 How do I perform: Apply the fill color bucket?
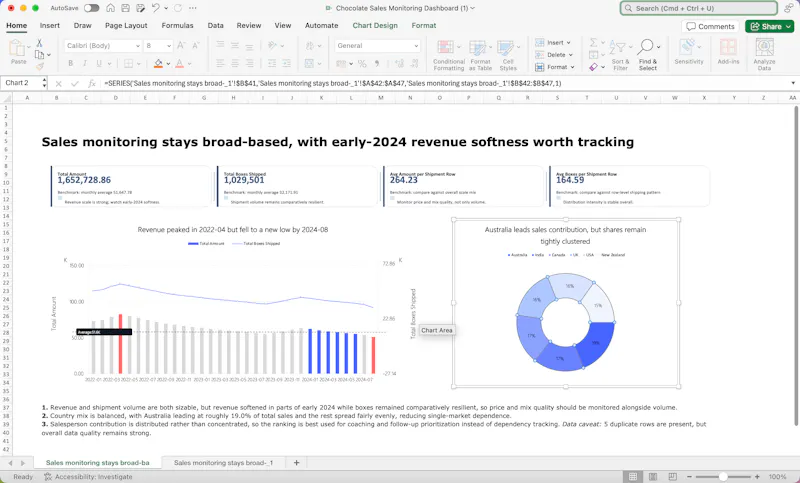pos(158,63)
